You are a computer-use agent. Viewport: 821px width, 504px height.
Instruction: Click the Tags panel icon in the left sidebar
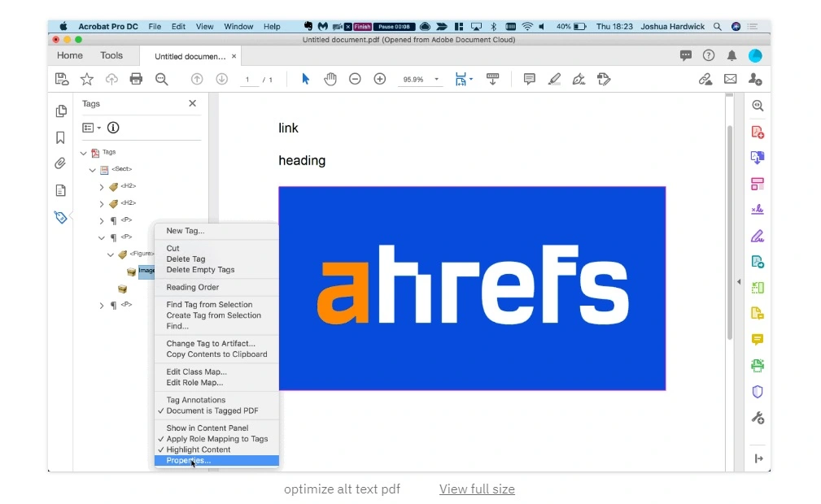click(x=61, y=217)
